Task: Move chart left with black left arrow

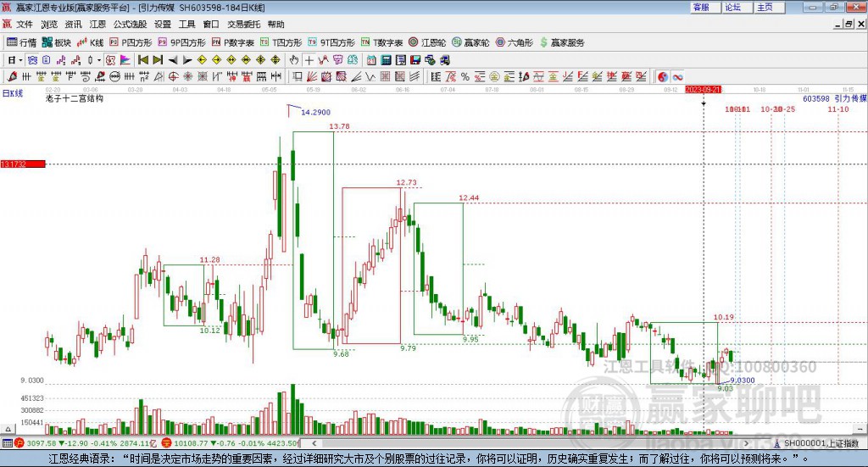Action: pos(173,60)
